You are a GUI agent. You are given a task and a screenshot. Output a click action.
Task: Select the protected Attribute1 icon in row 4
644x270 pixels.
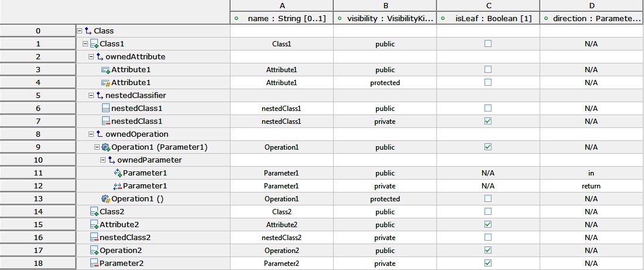click(106, 83)
